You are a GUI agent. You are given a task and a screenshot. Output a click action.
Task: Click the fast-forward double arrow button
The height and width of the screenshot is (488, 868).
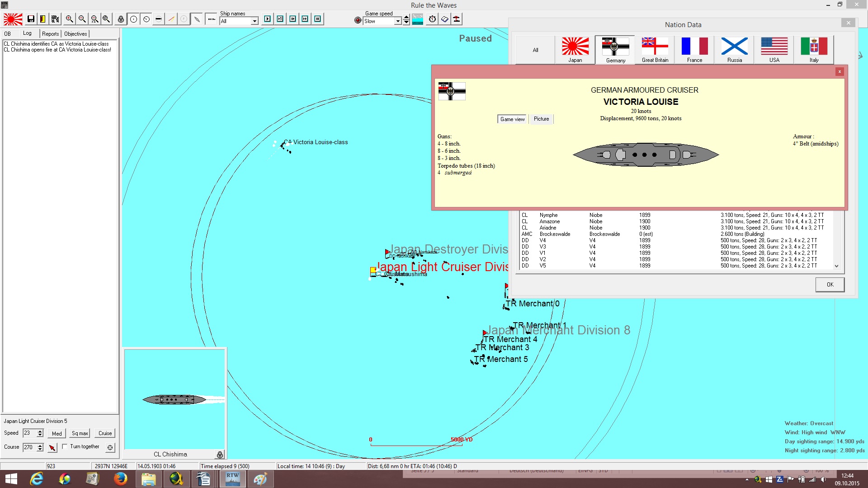305,19
